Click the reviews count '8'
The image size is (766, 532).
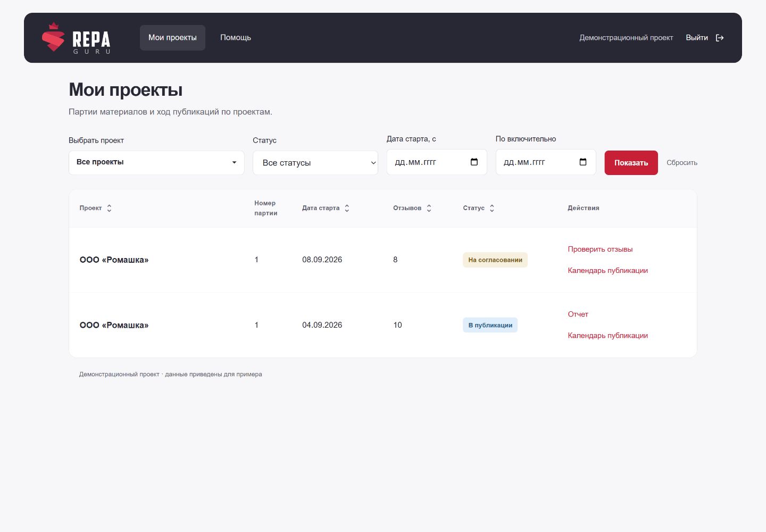point(395,260)
